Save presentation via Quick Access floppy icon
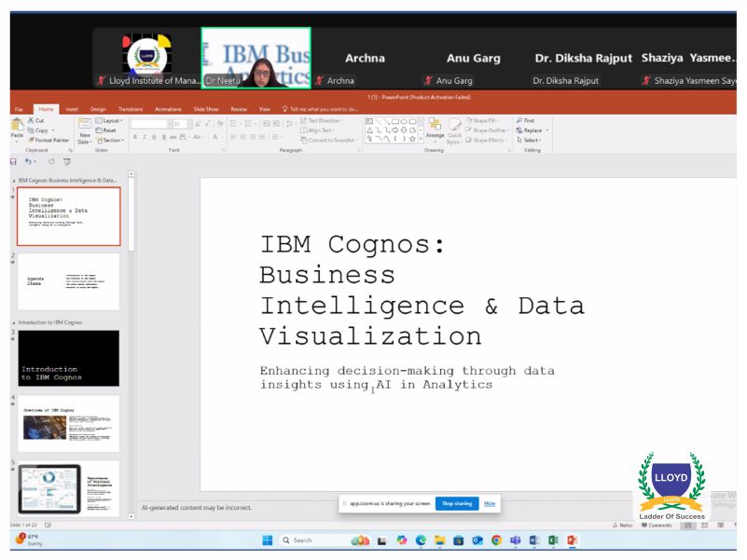 pyautogui.click(x=13, y=162)
